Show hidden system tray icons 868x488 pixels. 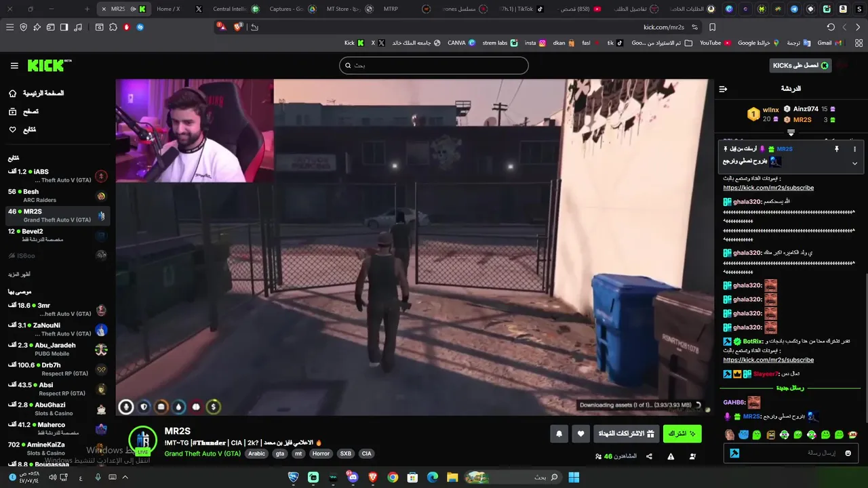click(x=125, y=477)
